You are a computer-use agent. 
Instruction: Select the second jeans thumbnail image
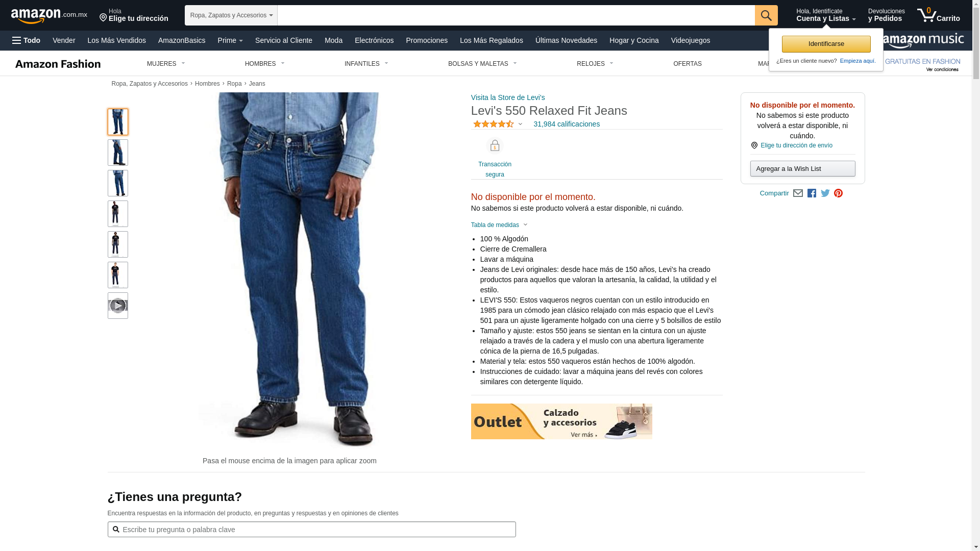coord(118,153)
